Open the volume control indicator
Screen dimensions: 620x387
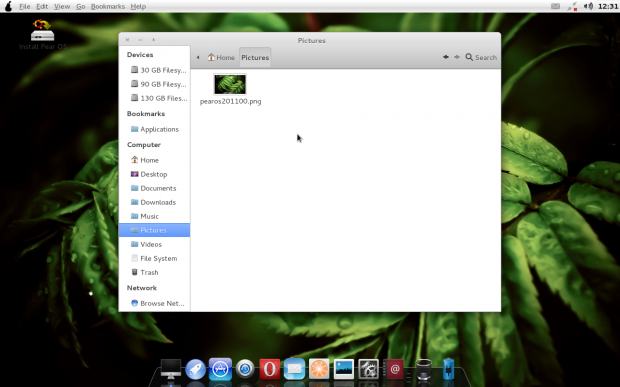pyautogui.click(x=588, y=6)
